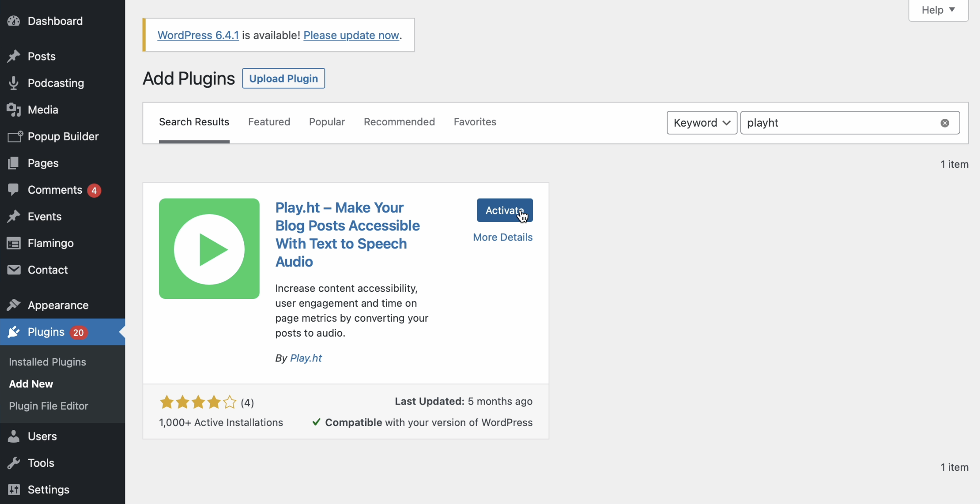The width and height of the screenshot is (980, 504).
Task: Open the Settings menu label
Action: tap(49, 490)
